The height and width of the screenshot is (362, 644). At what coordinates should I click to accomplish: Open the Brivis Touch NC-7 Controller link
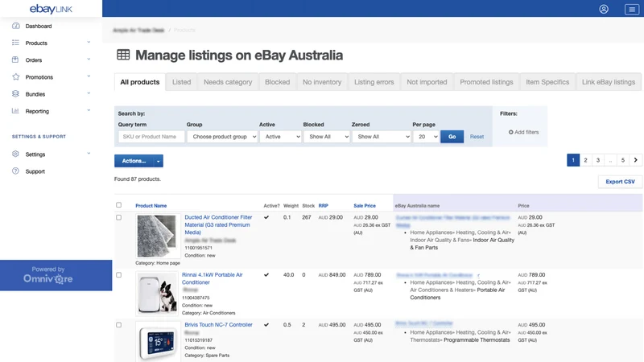point(218,325)
